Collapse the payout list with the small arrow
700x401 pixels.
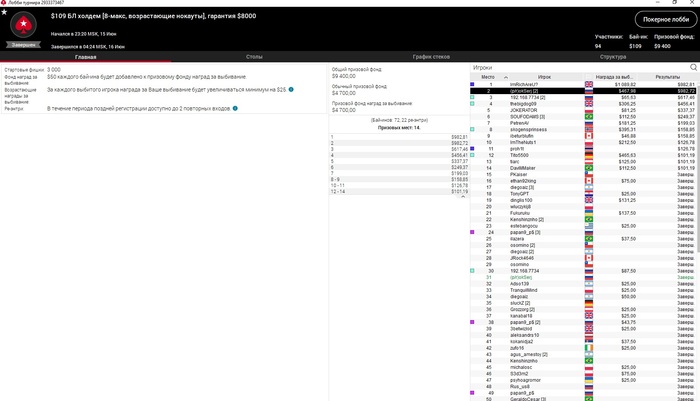pos(463,196)
